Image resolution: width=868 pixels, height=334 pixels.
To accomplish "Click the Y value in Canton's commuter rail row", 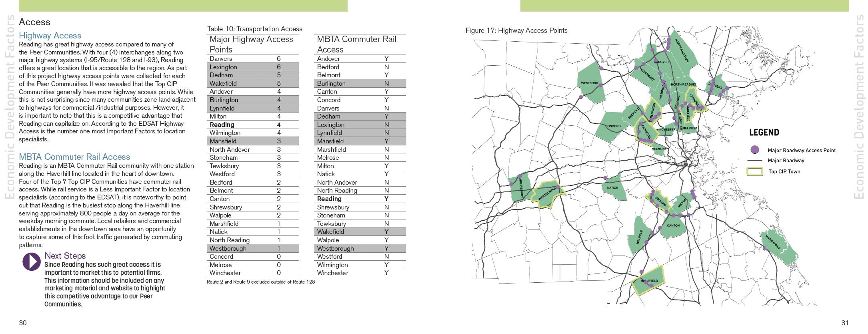I will coord(387,92).
